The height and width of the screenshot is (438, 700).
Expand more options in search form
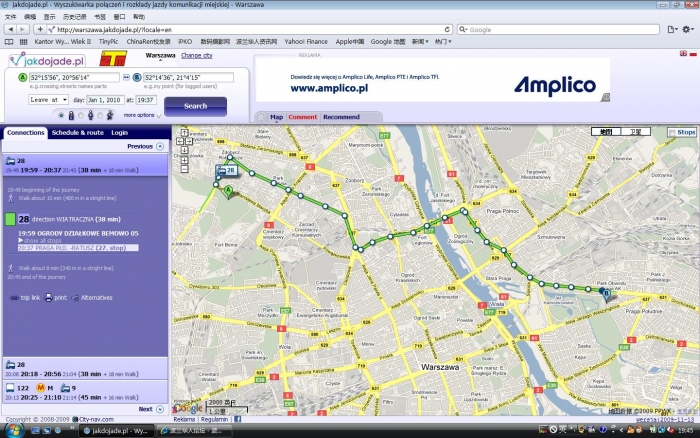pos(142,115)
